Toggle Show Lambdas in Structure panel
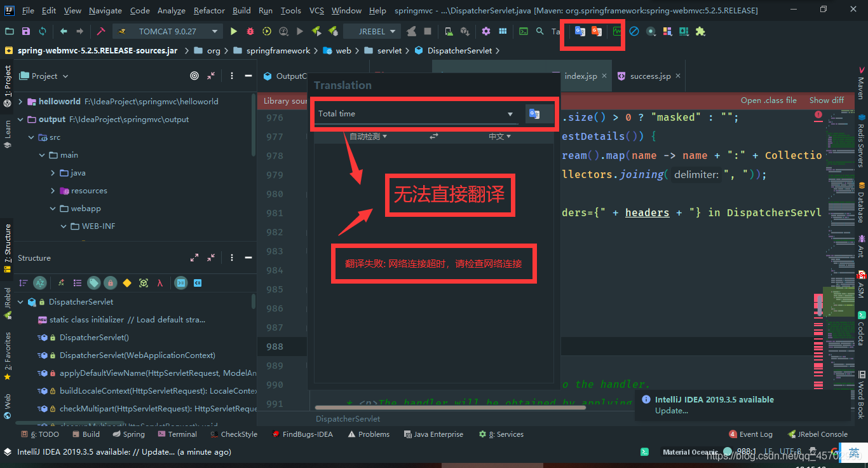 coord(160,283)
